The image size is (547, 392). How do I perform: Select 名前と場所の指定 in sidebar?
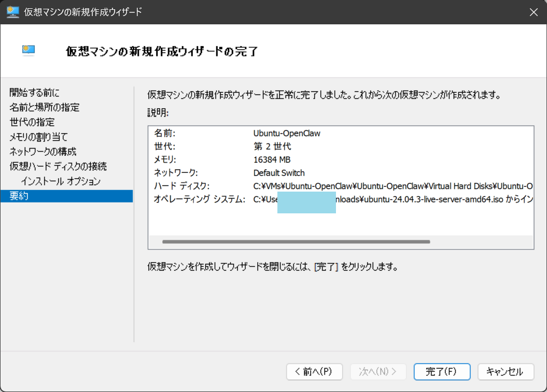click(45, 107)
